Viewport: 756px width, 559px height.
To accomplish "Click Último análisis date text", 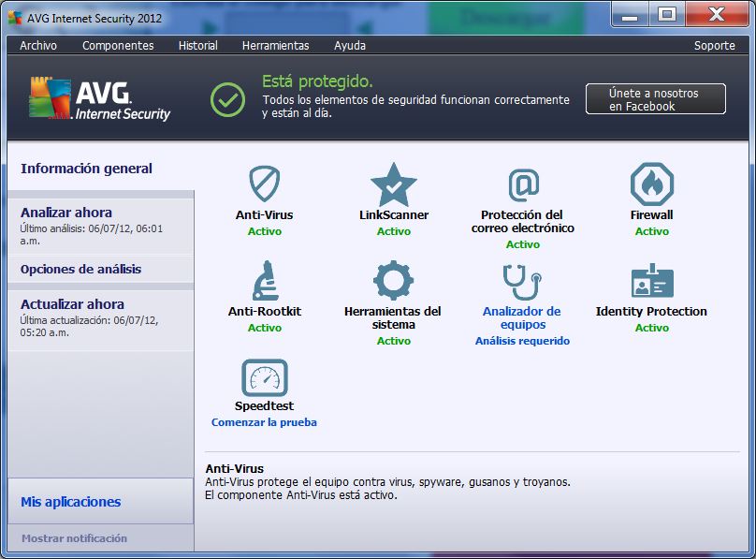I will [91, 234].
